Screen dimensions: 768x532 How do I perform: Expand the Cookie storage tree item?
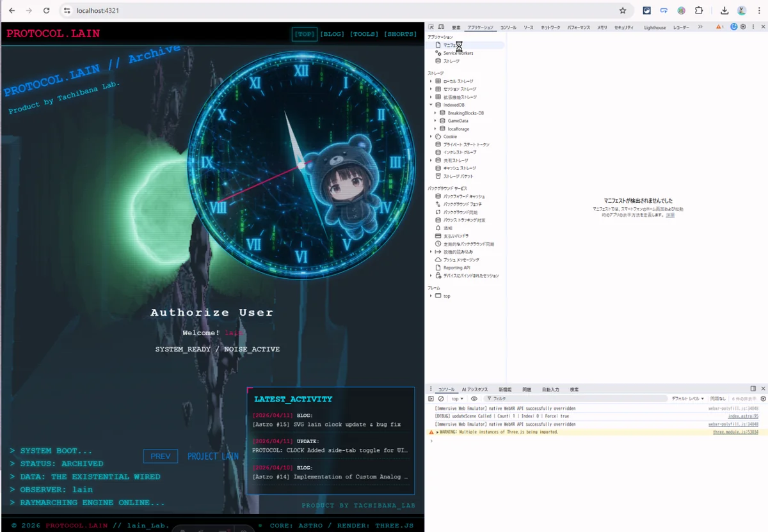pyautogui.click(x=431, y=136)
